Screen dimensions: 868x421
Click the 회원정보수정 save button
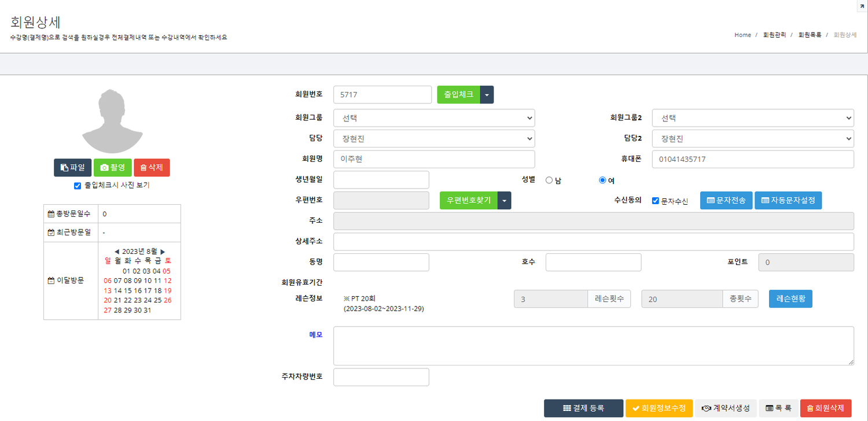[x=659, y=408]
